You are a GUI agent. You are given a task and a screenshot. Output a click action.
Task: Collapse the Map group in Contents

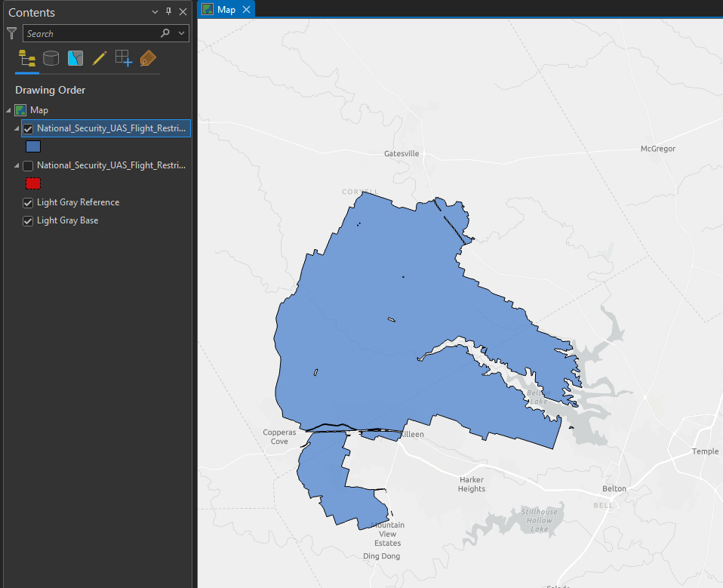(x=8, y=109)
